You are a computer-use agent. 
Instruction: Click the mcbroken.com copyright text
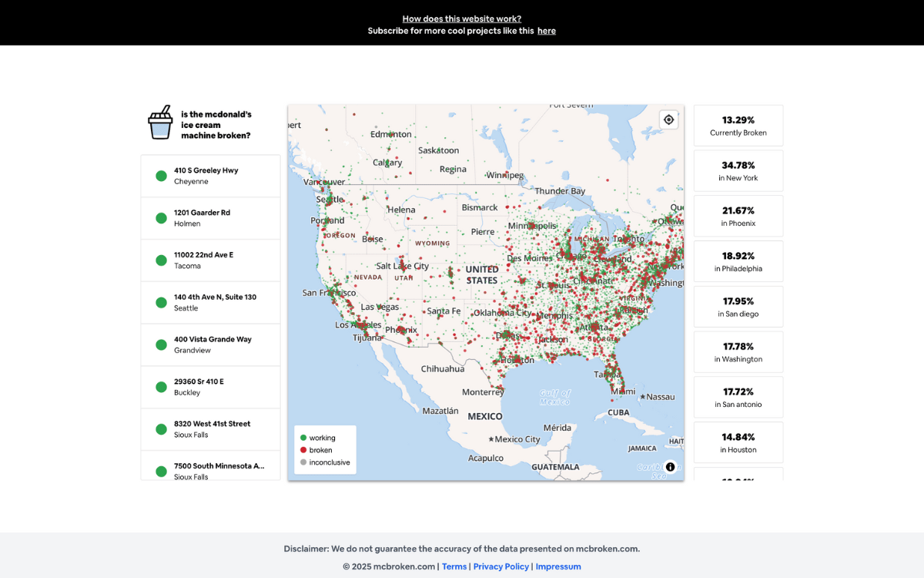coord(389,566)
